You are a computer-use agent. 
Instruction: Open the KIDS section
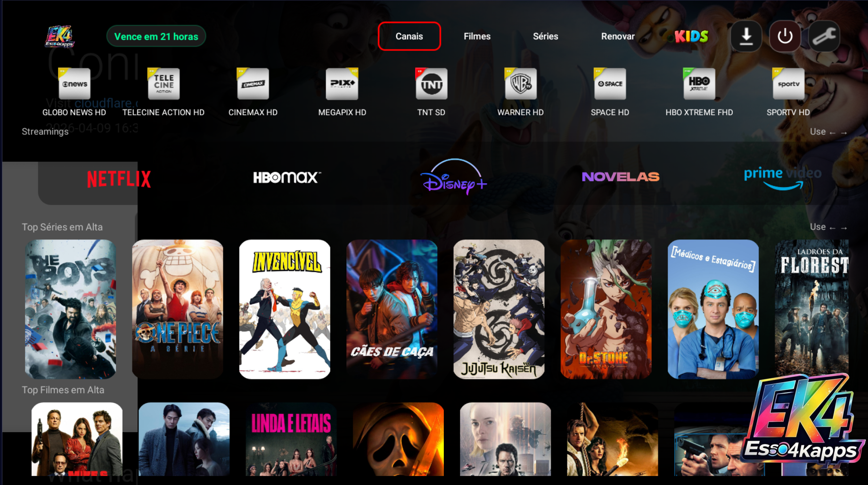coord(691,36)
